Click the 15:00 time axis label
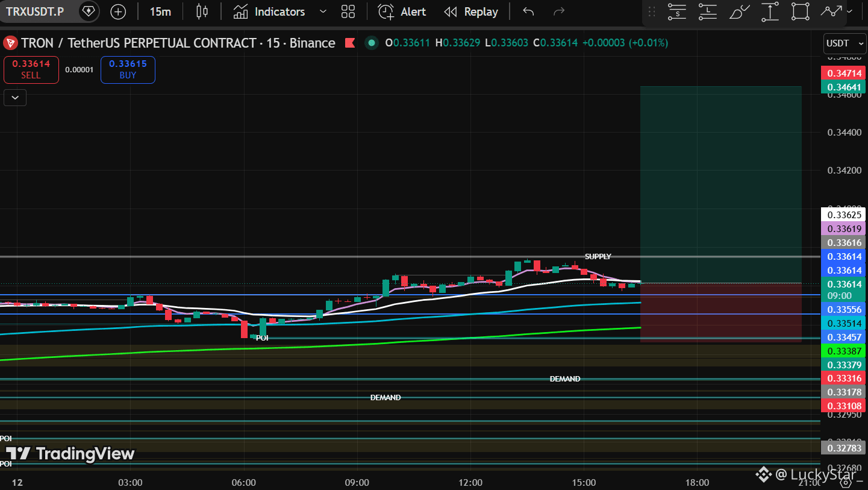Image resolution: width=868 pixels, height=490 pixels. tap(584, 483)
